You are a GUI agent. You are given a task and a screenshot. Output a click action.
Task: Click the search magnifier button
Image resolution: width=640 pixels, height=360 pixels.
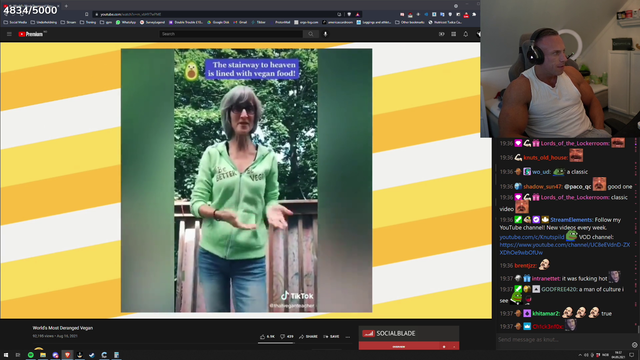[x=311, y=34]
